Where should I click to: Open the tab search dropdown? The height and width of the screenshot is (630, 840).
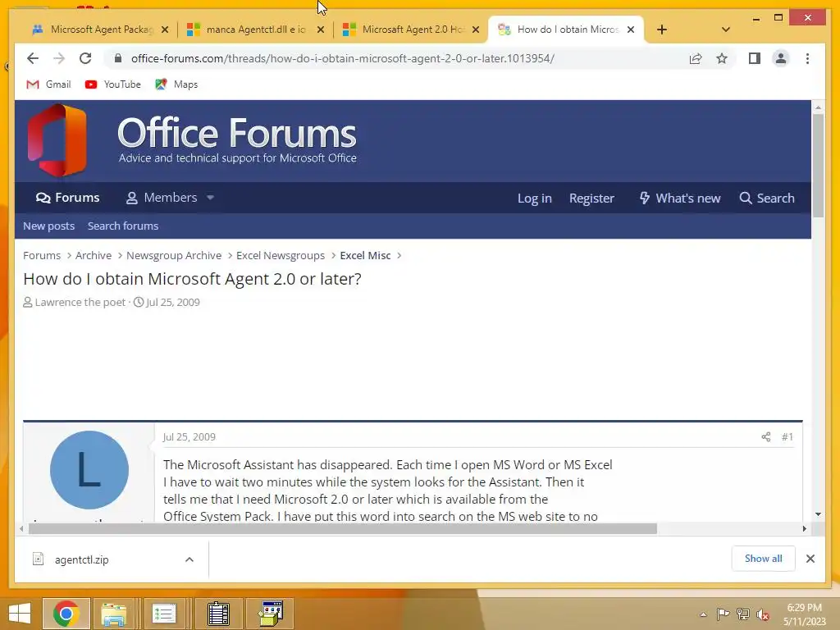pyautogui.click(x=726, y=30)
